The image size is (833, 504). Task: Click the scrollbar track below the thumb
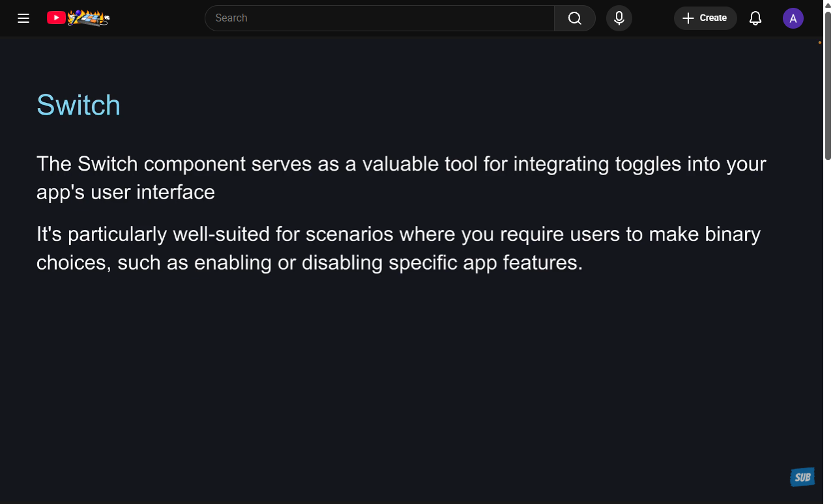828,326
